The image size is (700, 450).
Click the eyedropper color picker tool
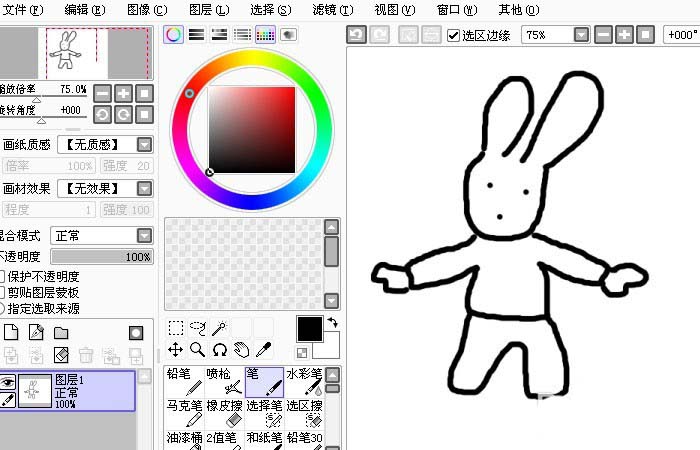point(263,349)
